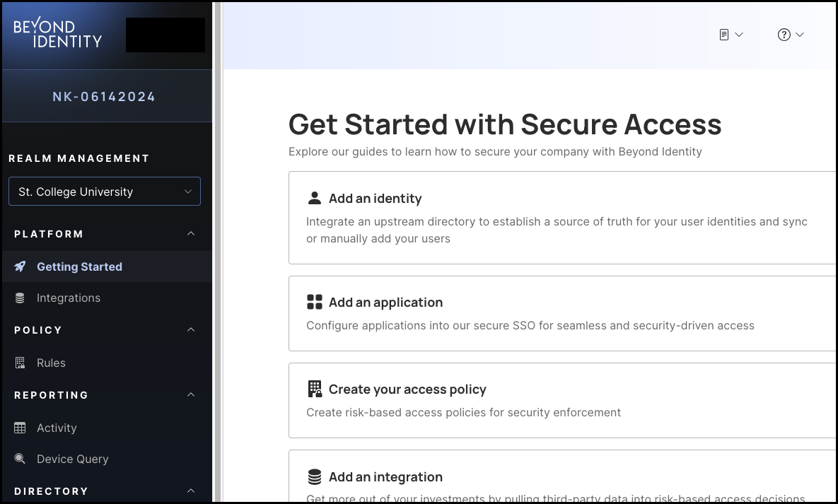The width and height of the screenshot is (838, 504).
Task: Click the Create risk-based access policies text
Action: 463,413
